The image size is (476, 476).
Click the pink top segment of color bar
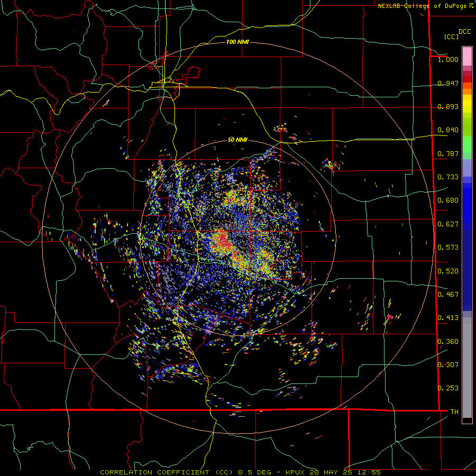tap(467, 56)
